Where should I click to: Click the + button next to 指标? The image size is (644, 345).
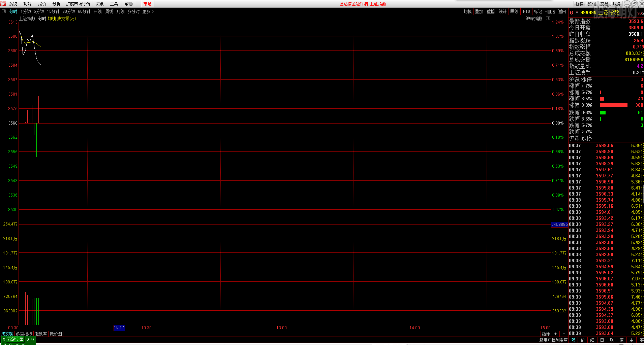tap(555, 334)
